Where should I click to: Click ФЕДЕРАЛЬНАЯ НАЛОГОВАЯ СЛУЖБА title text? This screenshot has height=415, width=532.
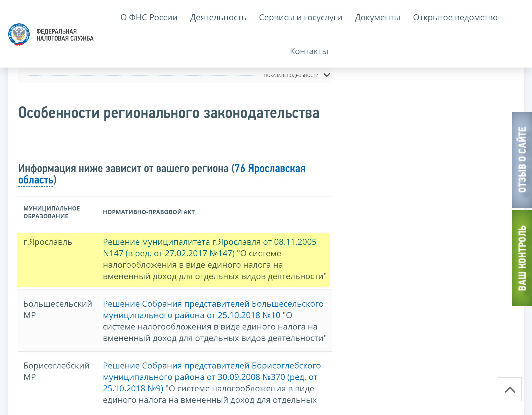(x=65, y=35)
